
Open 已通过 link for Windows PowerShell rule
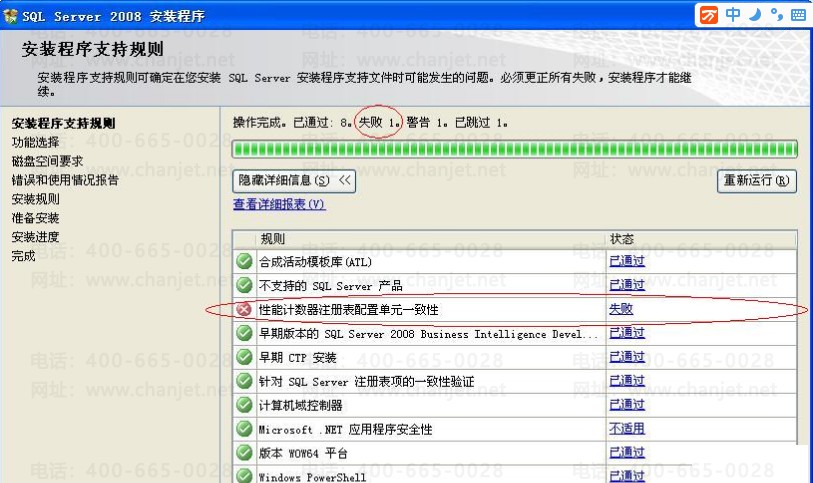tap(627, 476)
